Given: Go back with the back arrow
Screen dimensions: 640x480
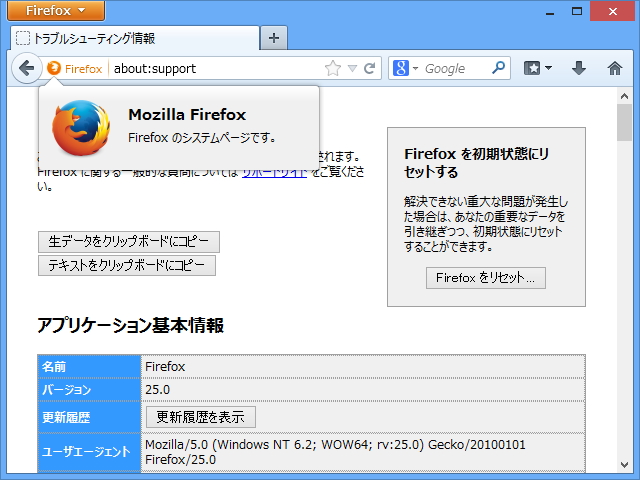Looking at the screenshot, I should tap(27, 68).
